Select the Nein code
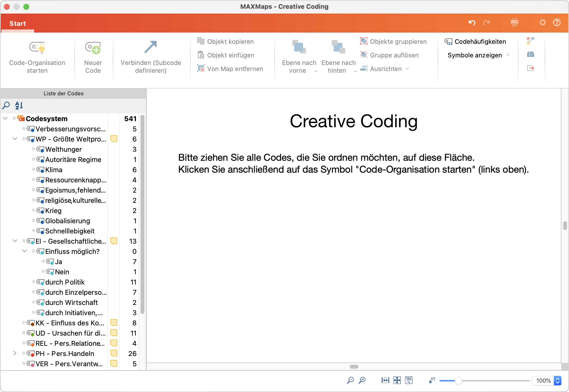This screenshot has height=392, width=569. coord(62,272)
